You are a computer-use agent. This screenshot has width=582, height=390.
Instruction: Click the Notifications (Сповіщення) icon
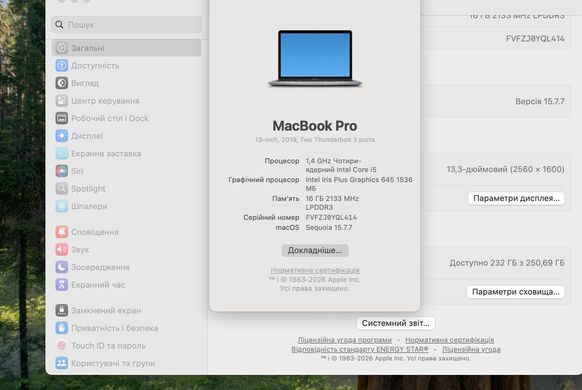62,232
